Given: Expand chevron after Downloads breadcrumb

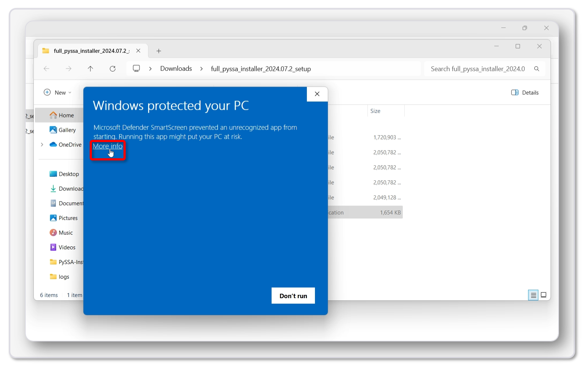Looking at the screenshot, I should [x=201, y=69].
